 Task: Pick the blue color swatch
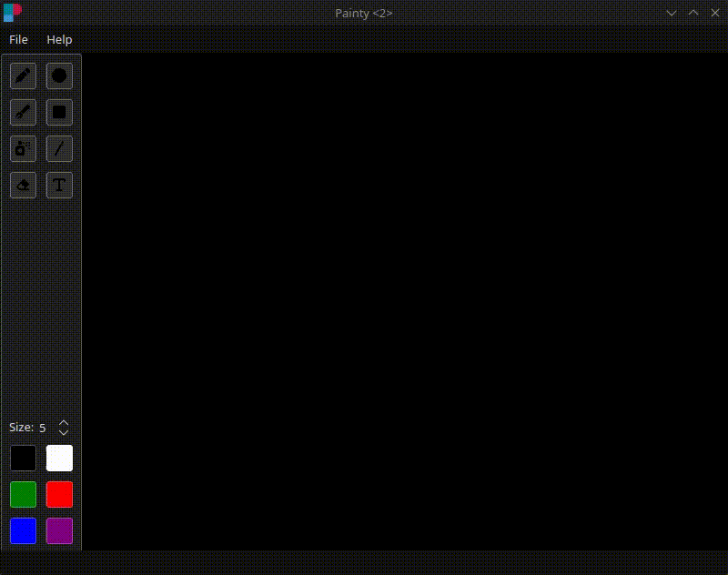[x=23, y=530]
